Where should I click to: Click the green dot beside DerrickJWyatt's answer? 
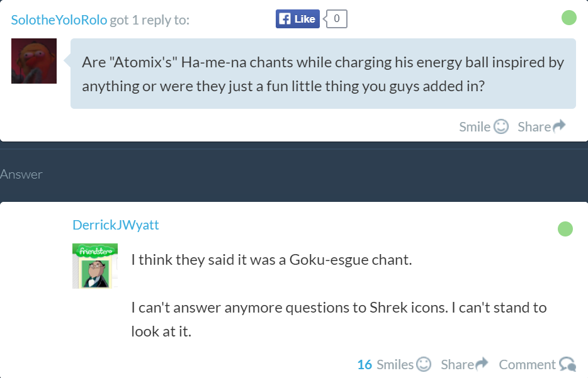tap(565, 229)
